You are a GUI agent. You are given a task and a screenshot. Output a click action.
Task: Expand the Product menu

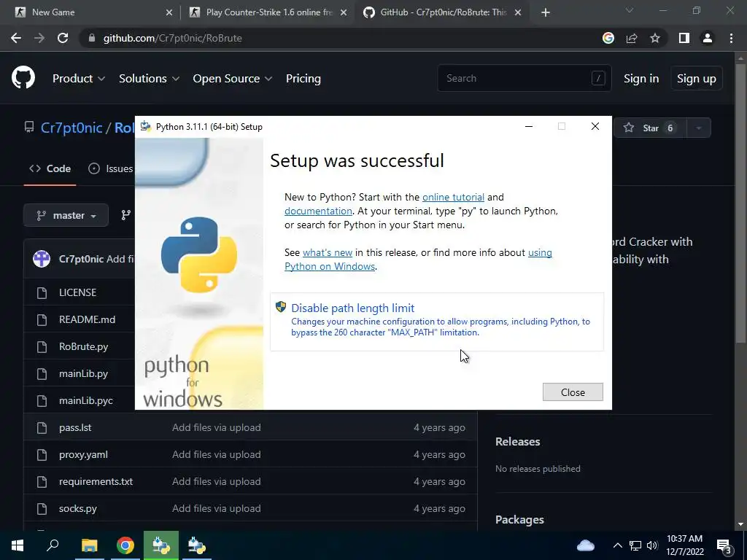pyautogui.click(x=79, y=78)
